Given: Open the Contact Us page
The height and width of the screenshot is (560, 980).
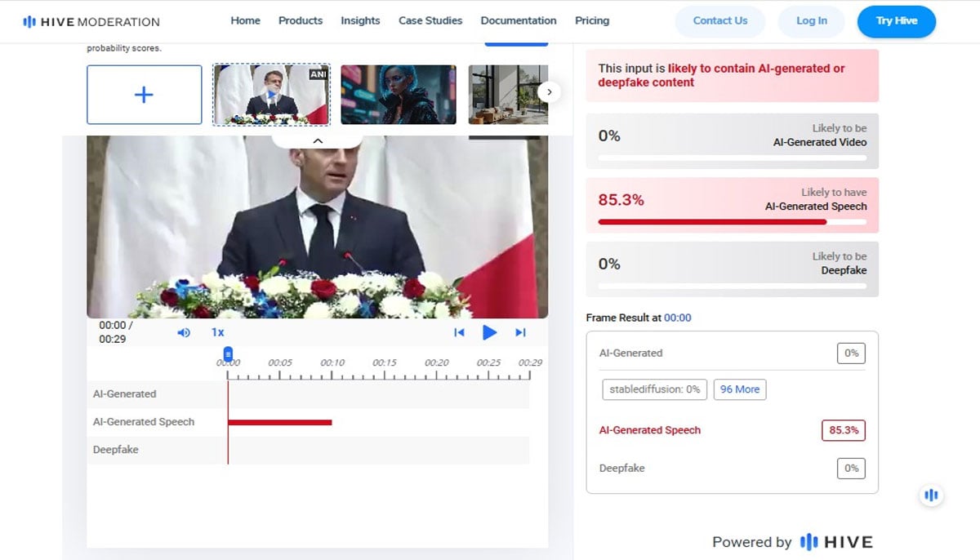Looking at the screenshot, I should [x=719, y=20].
